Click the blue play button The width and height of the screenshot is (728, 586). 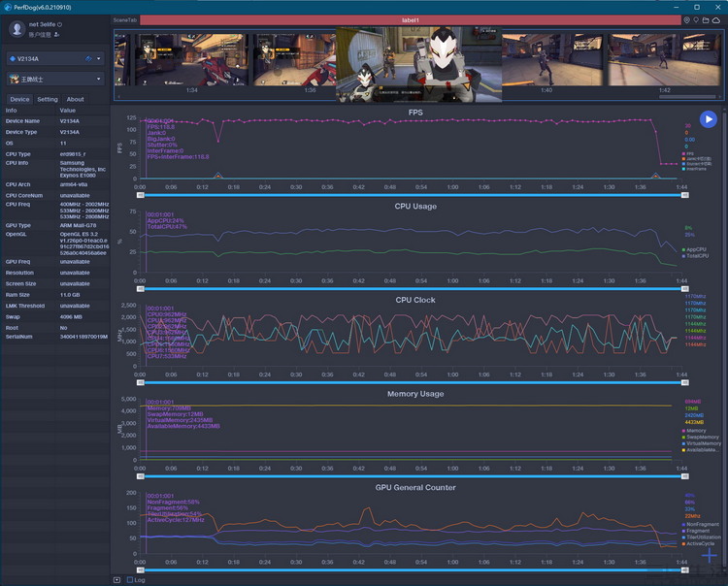[x=708, y=119]
